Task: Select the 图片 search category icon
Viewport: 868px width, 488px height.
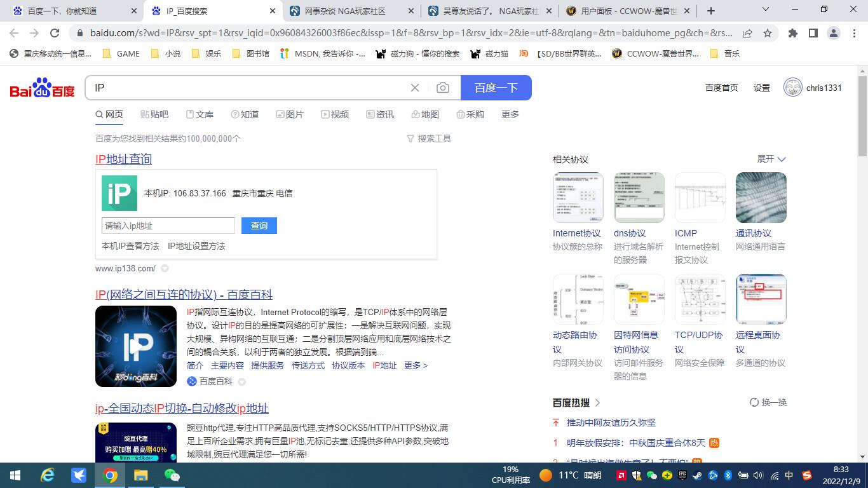Action: click(x=280, y=114)
